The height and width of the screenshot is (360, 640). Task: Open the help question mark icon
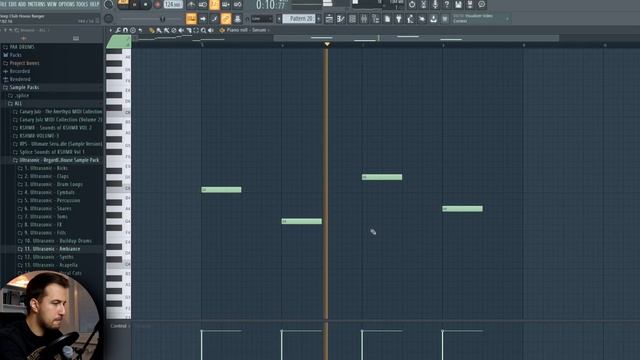coord(447,4)
